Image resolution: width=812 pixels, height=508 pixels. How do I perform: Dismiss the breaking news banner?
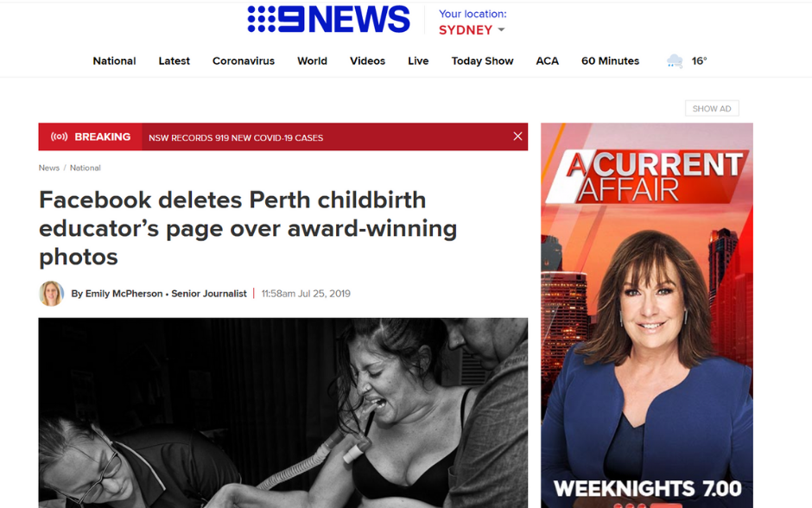[x=517, y=137]
